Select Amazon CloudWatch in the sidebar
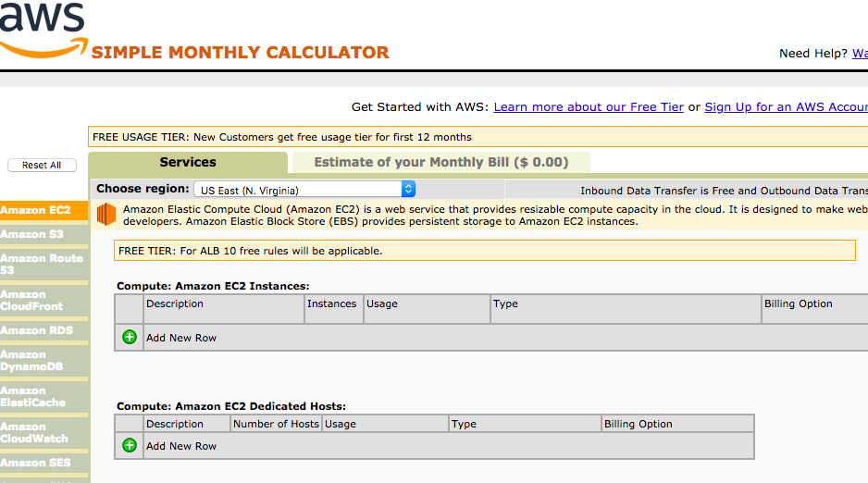 coord(43,433)
